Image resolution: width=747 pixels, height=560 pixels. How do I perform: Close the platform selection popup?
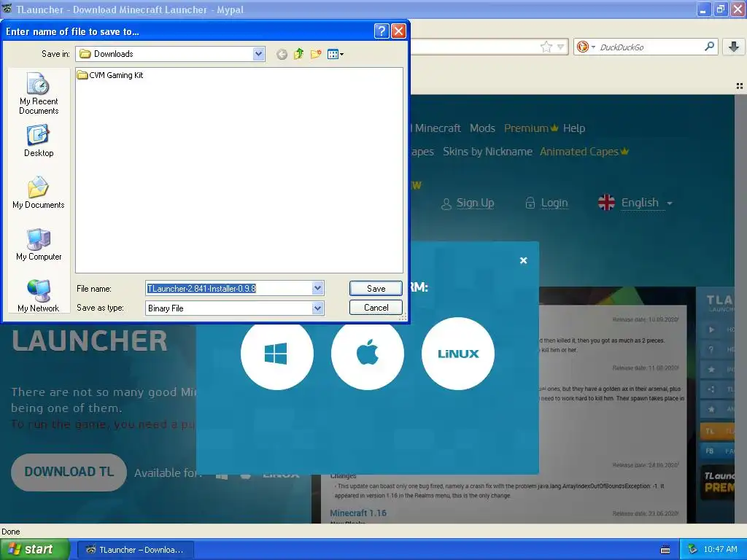tap(524, 260)
